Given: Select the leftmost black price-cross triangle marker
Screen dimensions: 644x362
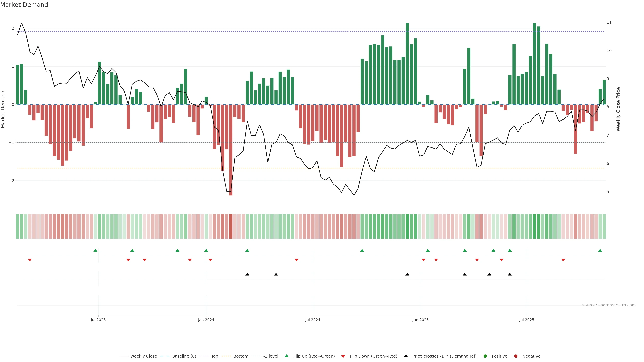Looking at the screenshot, I should coord(247,274).
